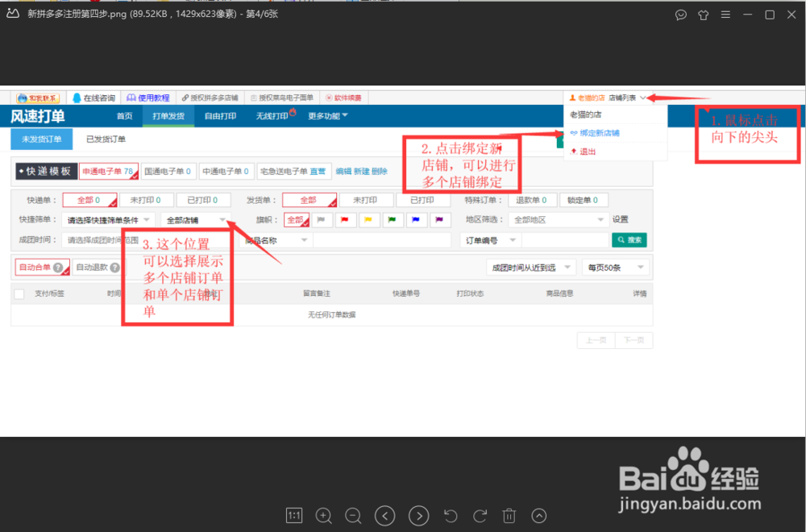Open 全部店铺 shop dropdown
The height and width of the screenshot is (532, 806).
click(195, 220)
